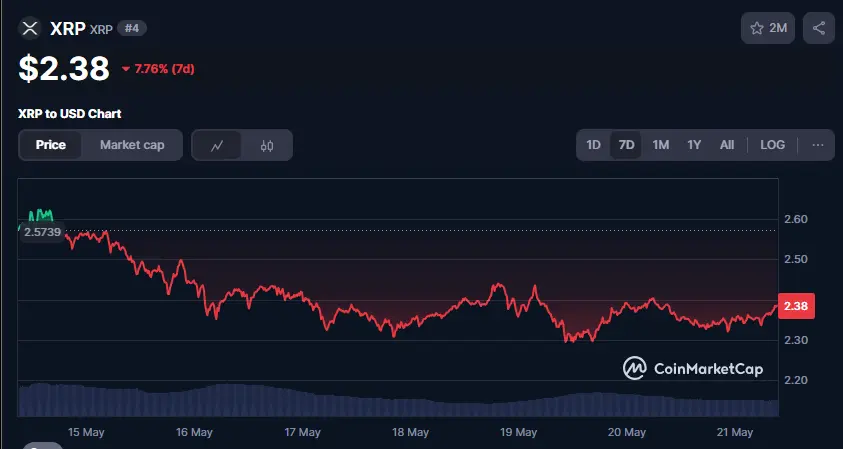The image size is (843, 449).
Task: Click the 18 May date axis label
Action: point(410,432)
